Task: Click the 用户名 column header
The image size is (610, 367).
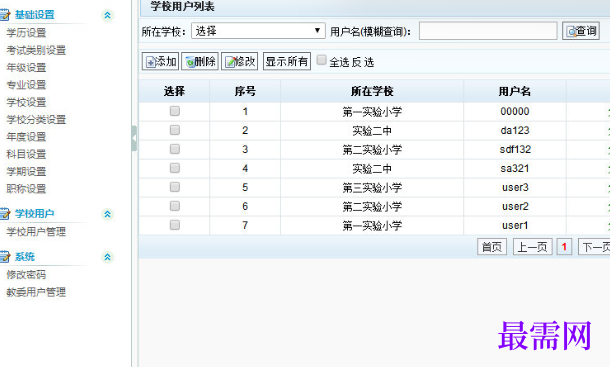Action: tap(515, 91)
